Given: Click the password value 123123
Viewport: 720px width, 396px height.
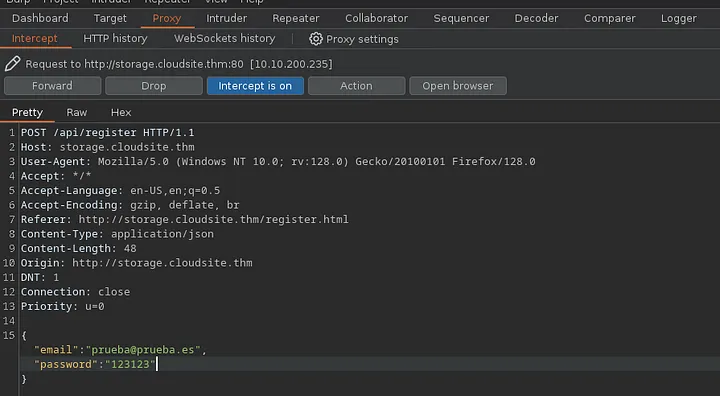Looking at the screenshot, I should [x=130, y=364].
